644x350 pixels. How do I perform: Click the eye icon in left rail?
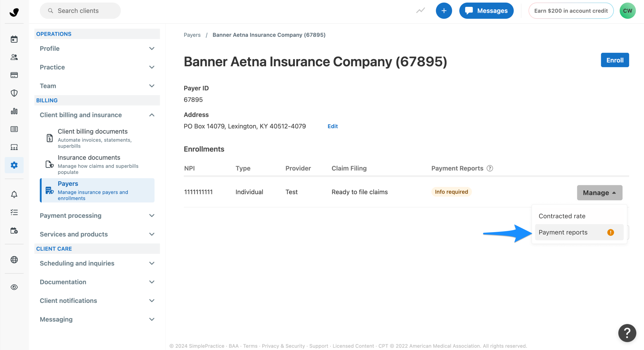pyautogui.click(x=14, y=287)
